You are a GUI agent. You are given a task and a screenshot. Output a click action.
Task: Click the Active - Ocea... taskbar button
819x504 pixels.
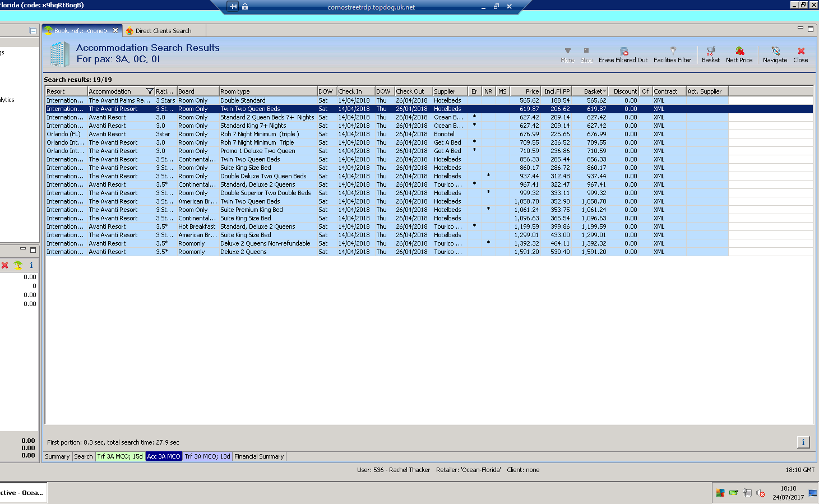(x=22, y=493)
